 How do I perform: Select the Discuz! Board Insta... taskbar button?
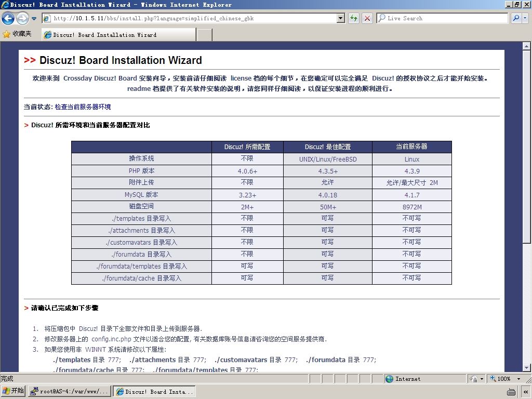coord(154,392)
